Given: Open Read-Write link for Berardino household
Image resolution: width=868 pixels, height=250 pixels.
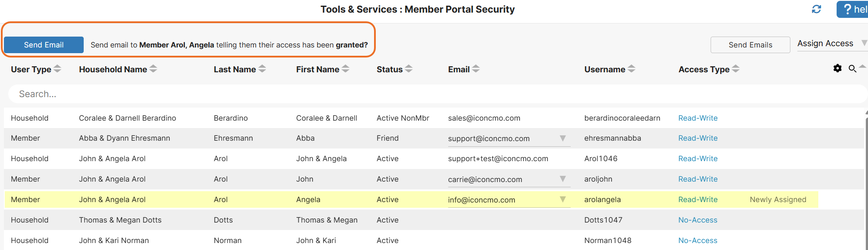Looking at the screenshot, I should (698, 118).
